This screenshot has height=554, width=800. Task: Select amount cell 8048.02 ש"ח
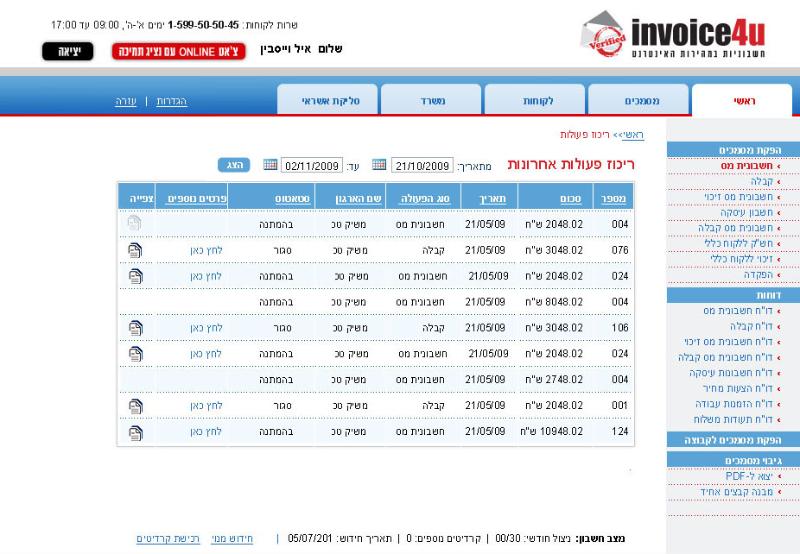(554, 302)
